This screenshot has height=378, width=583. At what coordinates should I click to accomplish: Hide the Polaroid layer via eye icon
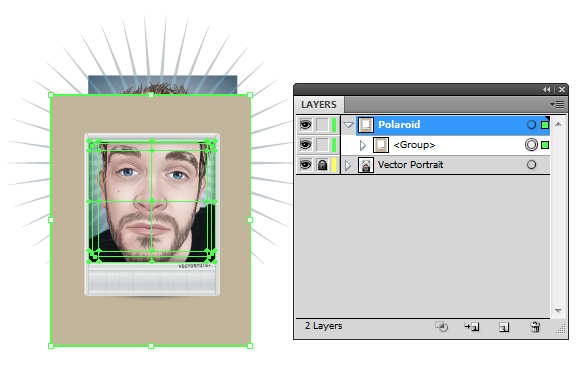306,125
